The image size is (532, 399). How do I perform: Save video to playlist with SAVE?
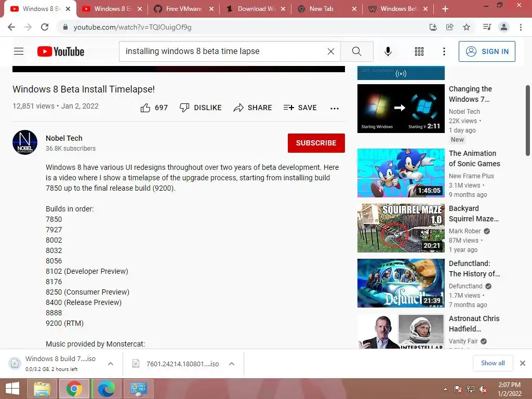pos(300,108)
